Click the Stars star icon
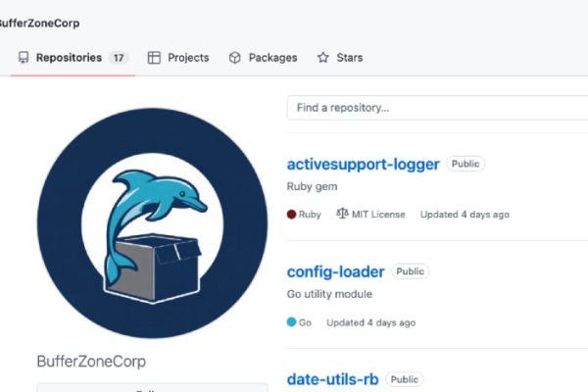 click(x=322, y=58)
